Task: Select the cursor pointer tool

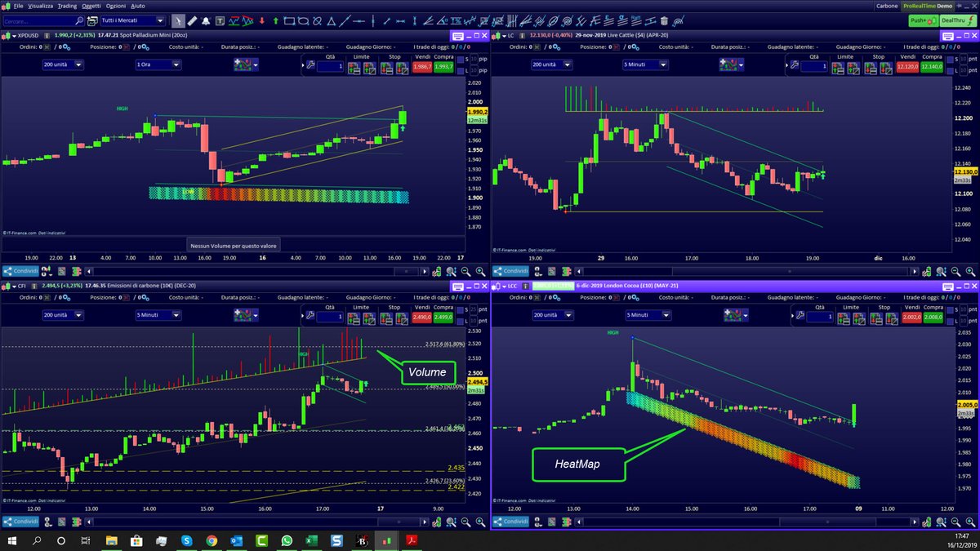Action: (178, 20)
